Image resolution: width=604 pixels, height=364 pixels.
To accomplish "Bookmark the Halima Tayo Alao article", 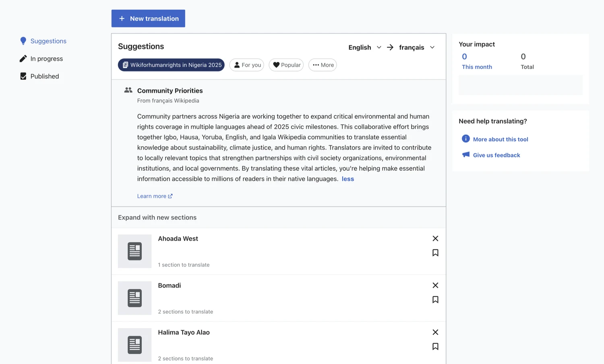I will point(435,347).
